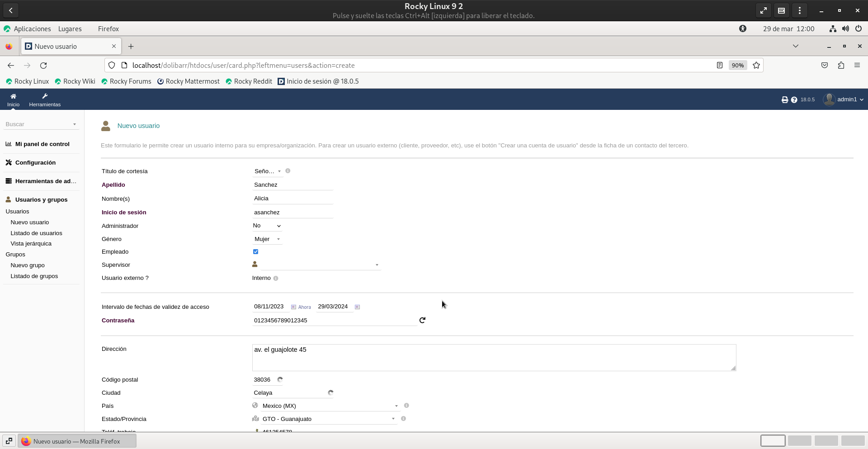Click the regenerate password icon

click(422, 320)
